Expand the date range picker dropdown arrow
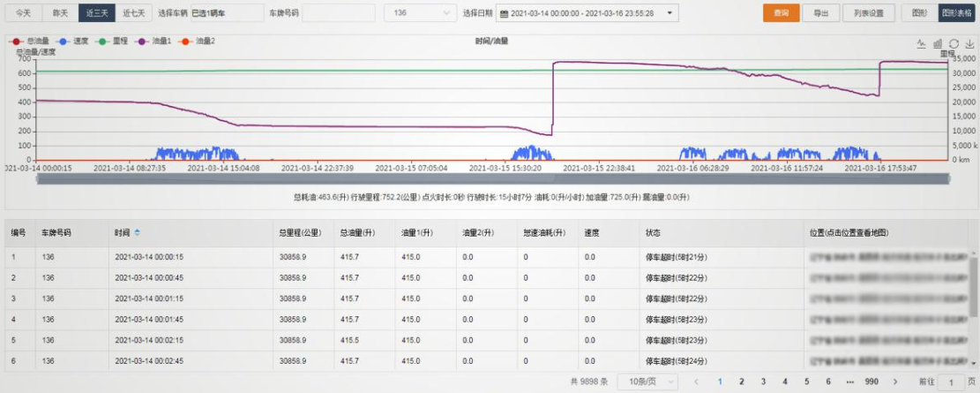The width and height of the screenshot is (980, 393). click(x=670, y=13)
